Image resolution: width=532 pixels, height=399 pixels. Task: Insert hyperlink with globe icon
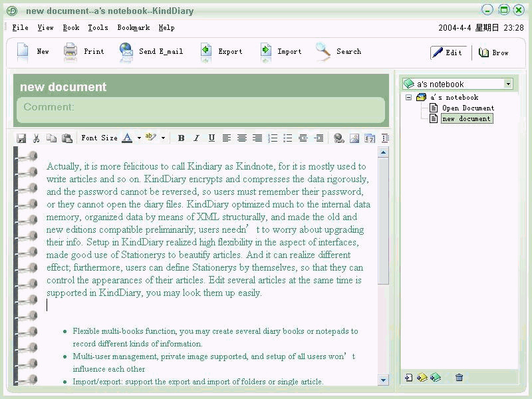point(338,138)
